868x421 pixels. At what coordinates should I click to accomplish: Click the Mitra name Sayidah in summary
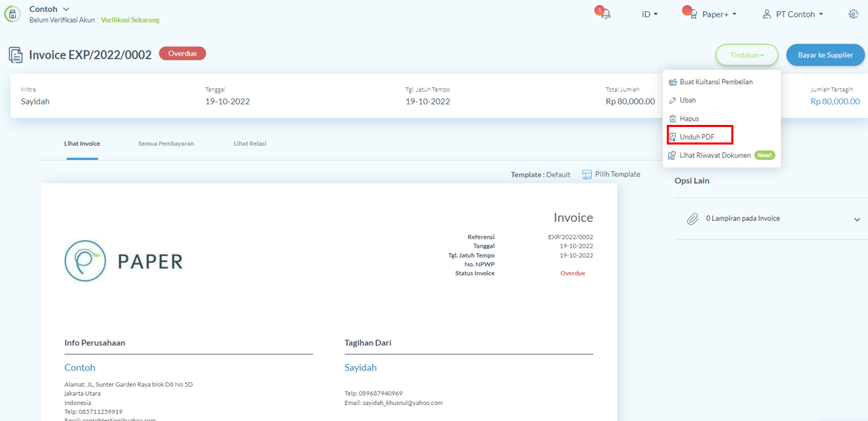(35, 102)
